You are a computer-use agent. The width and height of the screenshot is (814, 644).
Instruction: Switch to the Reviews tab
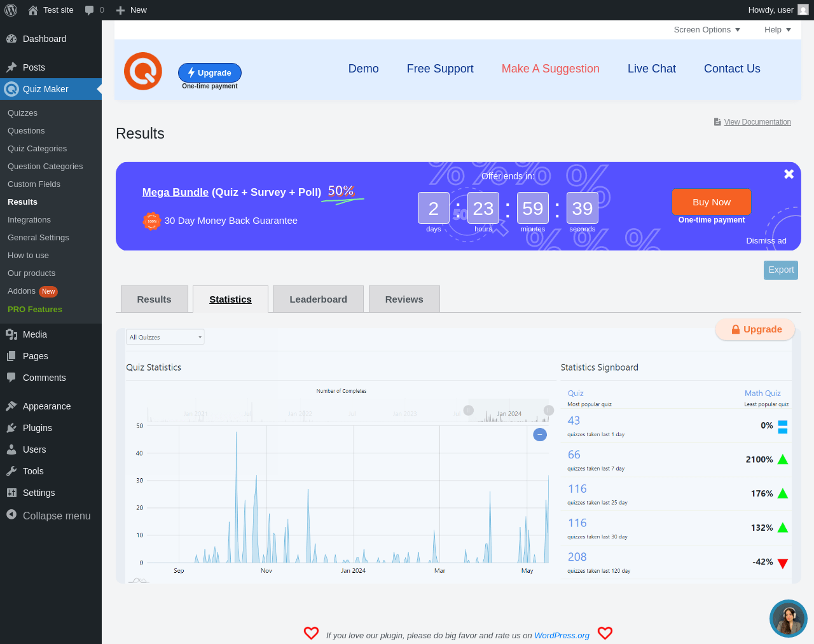pyautogui.click(x=404, y=299)
